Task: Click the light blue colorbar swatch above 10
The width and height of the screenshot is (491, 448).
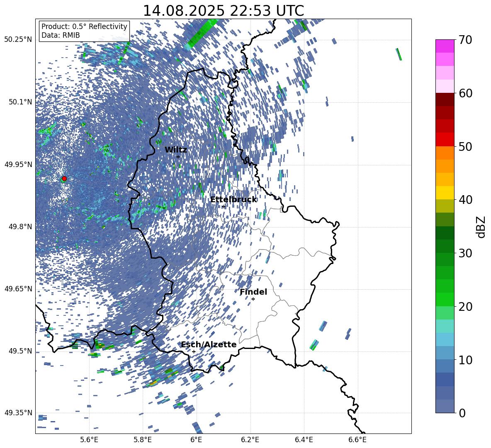Action: [445, 339]
